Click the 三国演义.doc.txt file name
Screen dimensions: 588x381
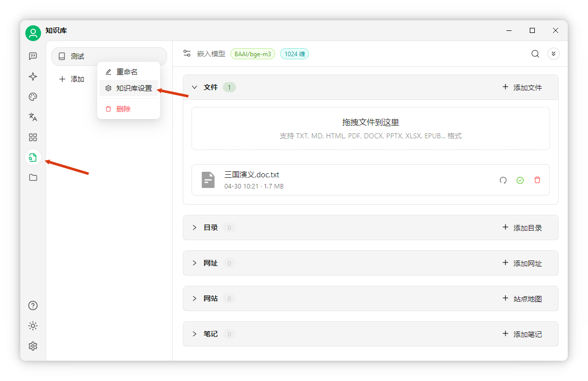252,175
